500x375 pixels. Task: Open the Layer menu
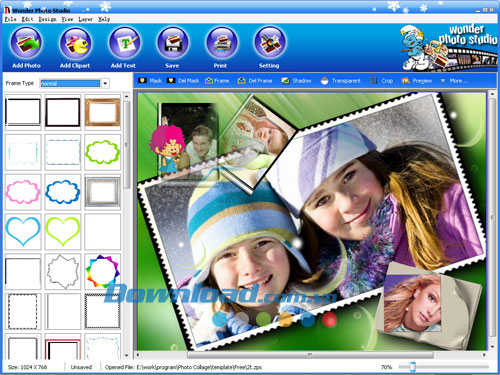tap(86, 19)
